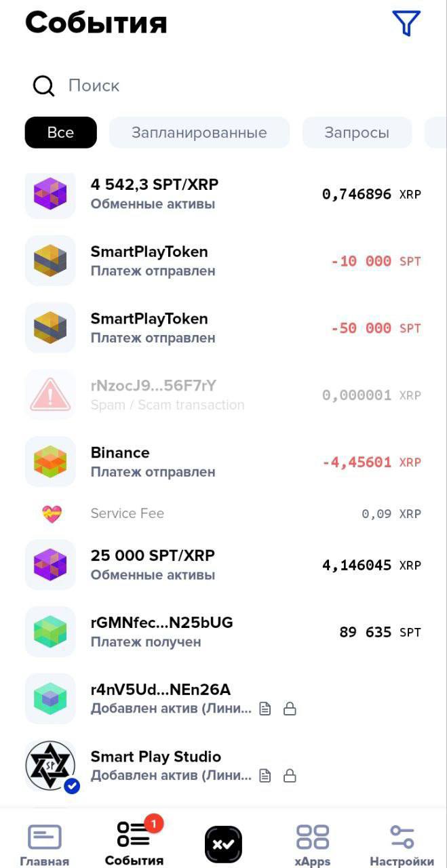447x868 pixels.
Task: Select the Запланированные filter chip
Action: click(199, 133)
